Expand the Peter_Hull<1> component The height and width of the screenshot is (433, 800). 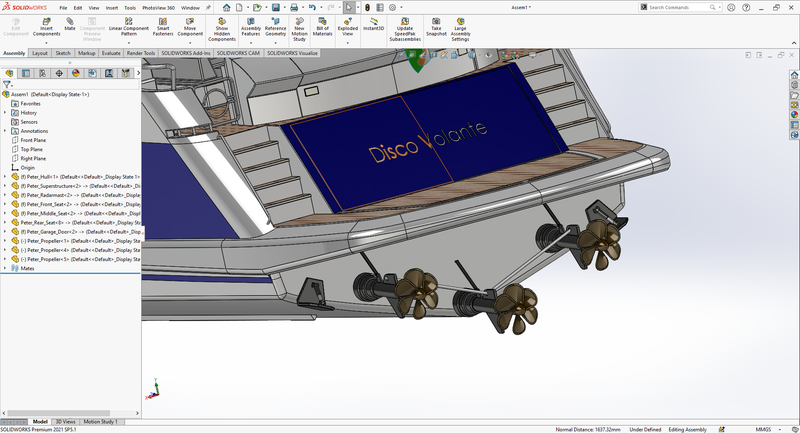(x=5, y=176)
